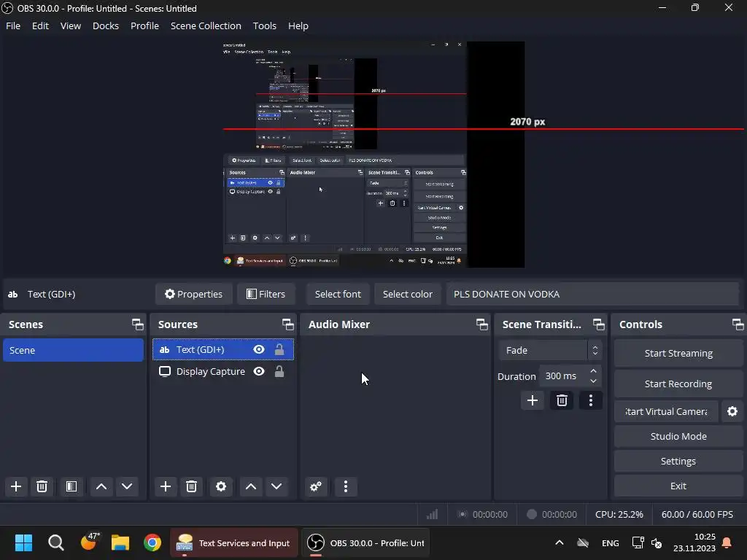This screenshot has width=747, height=560.
Task: Click the Display Capture monitor icon
Action: tap(165, 371)
